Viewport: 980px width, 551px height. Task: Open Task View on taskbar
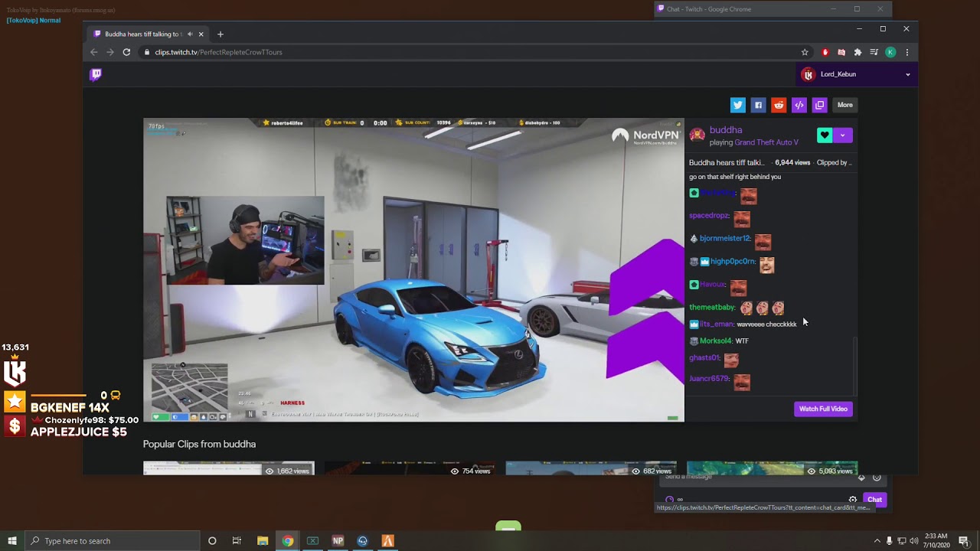tap(237, 541)
